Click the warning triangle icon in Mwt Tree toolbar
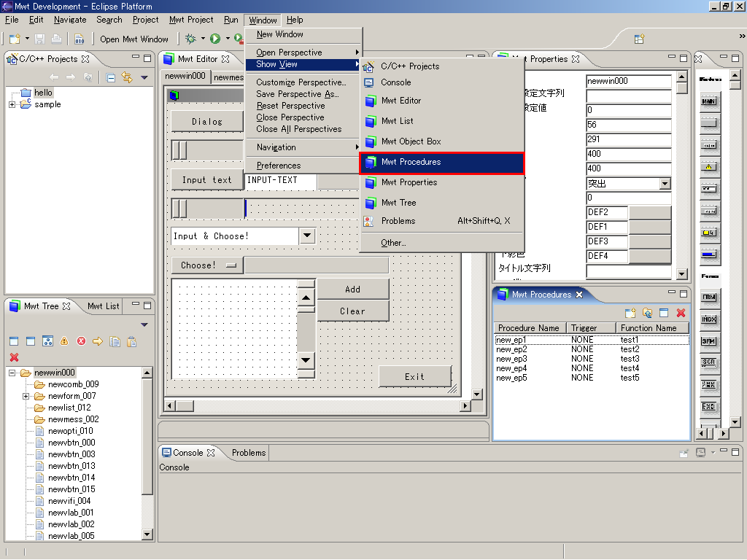Image resolution: width=747 pixels, height=560 pixels. point(64,341)
